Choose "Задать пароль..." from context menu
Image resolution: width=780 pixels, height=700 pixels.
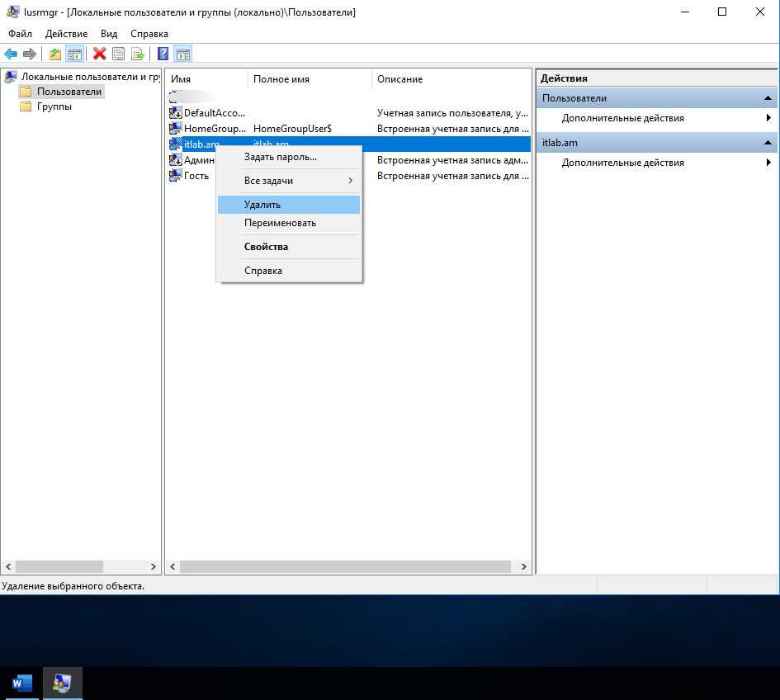pos(281,157)
